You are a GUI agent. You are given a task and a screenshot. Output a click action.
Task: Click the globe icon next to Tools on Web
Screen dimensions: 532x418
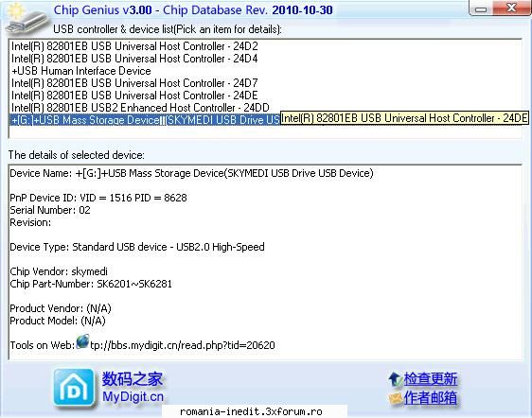[82, 341]
